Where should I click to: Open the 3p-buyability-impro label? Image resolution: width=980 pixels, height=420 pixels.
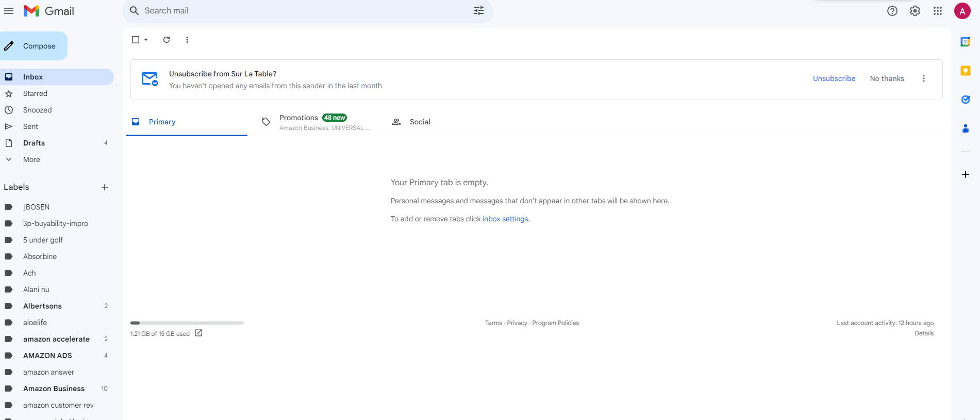point(57,223)
